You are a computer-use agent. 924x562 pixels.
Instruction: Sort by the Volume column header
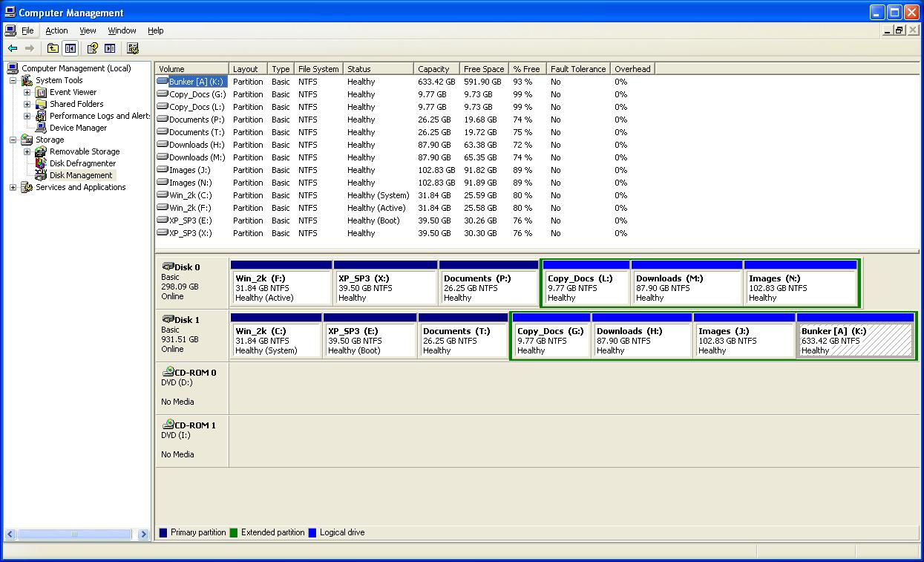tap(191, 69)
